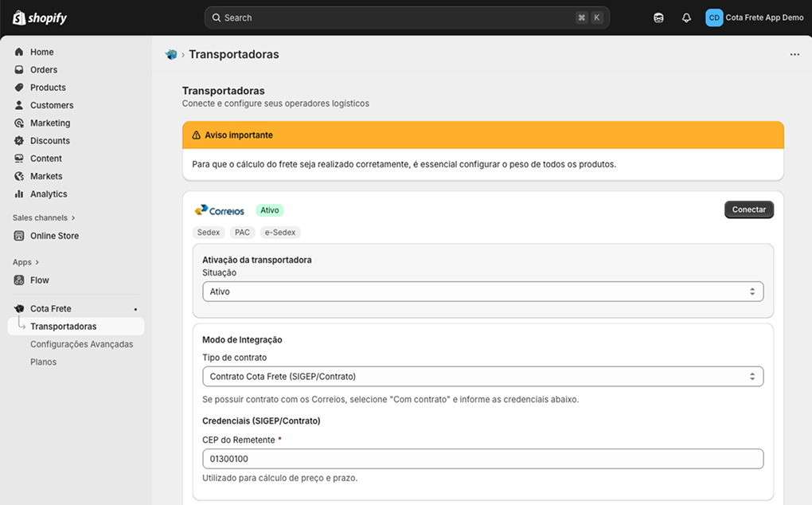Select the Discounts icon
The width and height of the screenshot is (812, 505).
click(x=19, y=140)
